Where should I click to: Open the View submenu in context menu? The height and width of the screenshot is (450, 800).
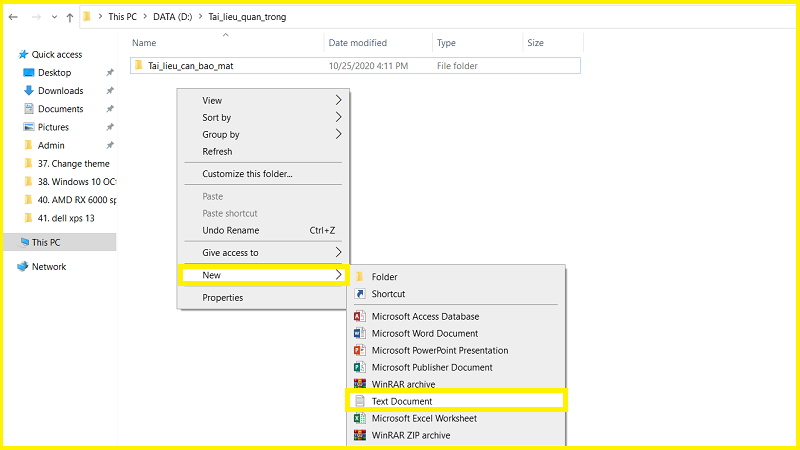coord(263,101)
